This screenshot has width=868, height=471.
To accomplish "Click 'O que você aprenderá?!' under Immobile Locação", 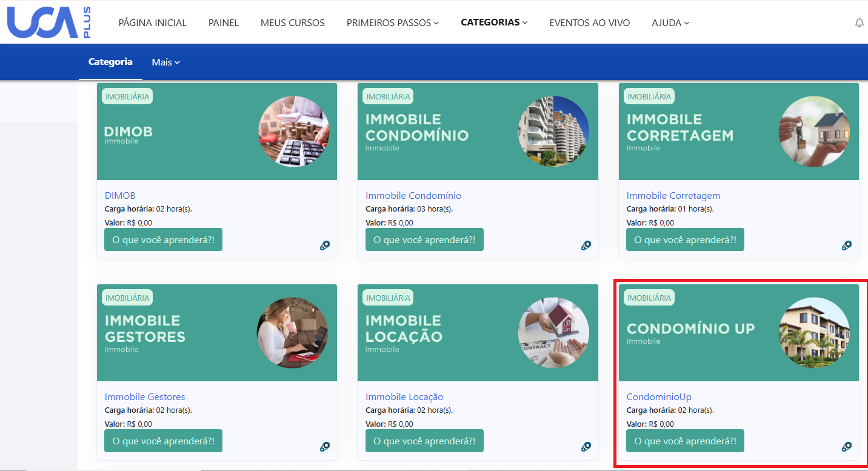I will (424, 441).
